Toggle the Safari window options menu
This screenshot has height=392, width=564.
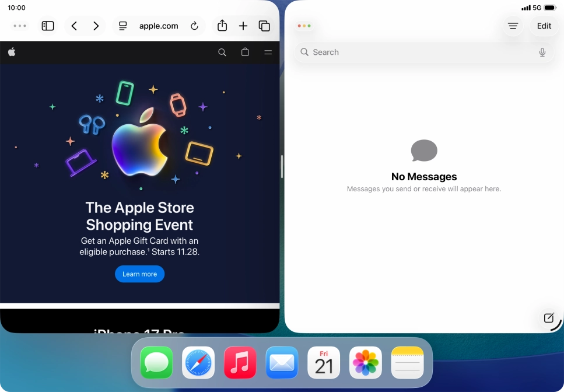point(20,26)
